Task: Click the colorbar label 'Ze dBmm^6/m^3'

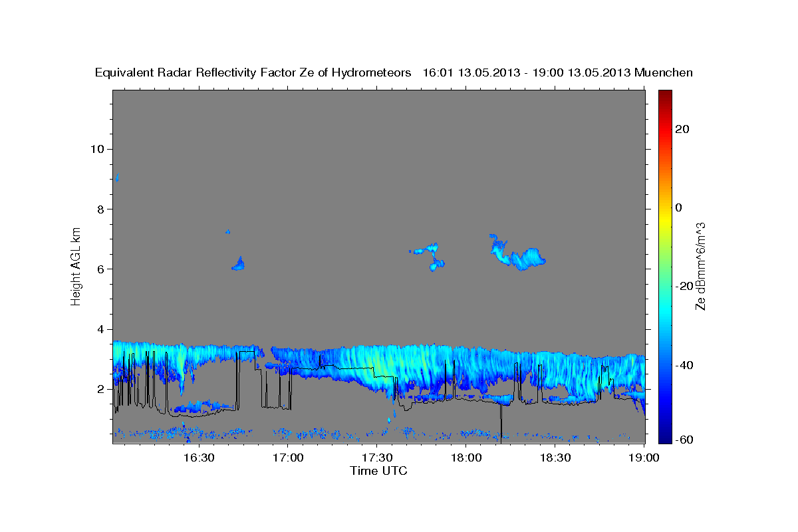Action: point(700,266)
